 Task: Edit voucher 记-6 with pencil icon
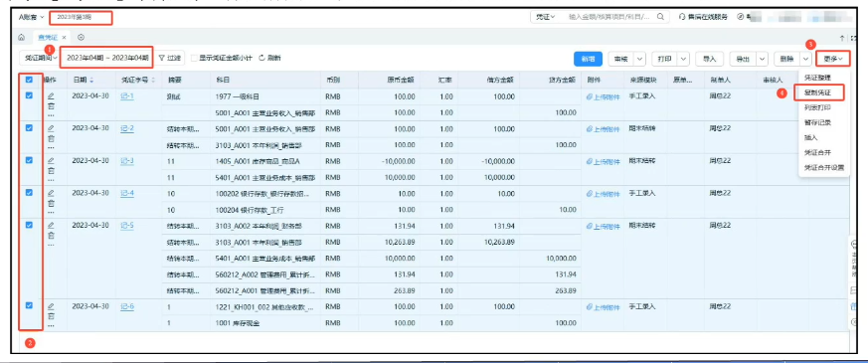[51, 306]
